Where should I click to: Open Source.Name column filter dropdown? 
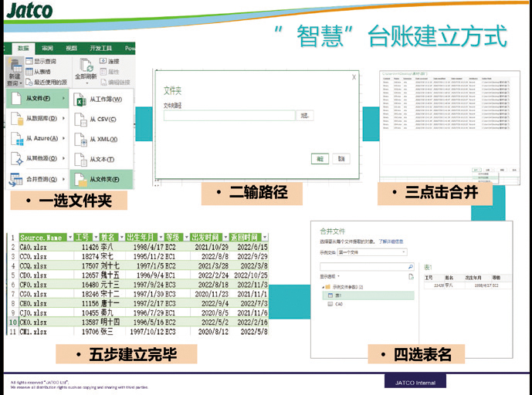pyautogui.click(x=68, y=238)
